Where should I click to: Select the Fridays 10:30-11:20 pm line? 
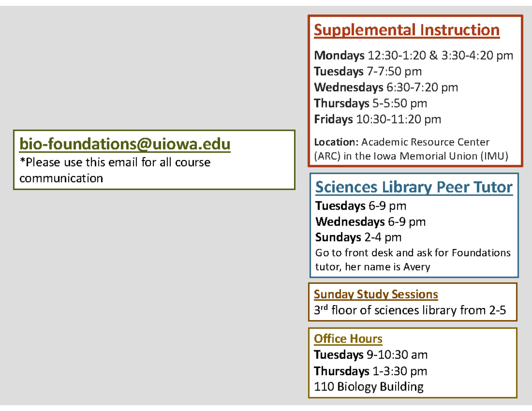pyautogui.click(x=378, y=119)
